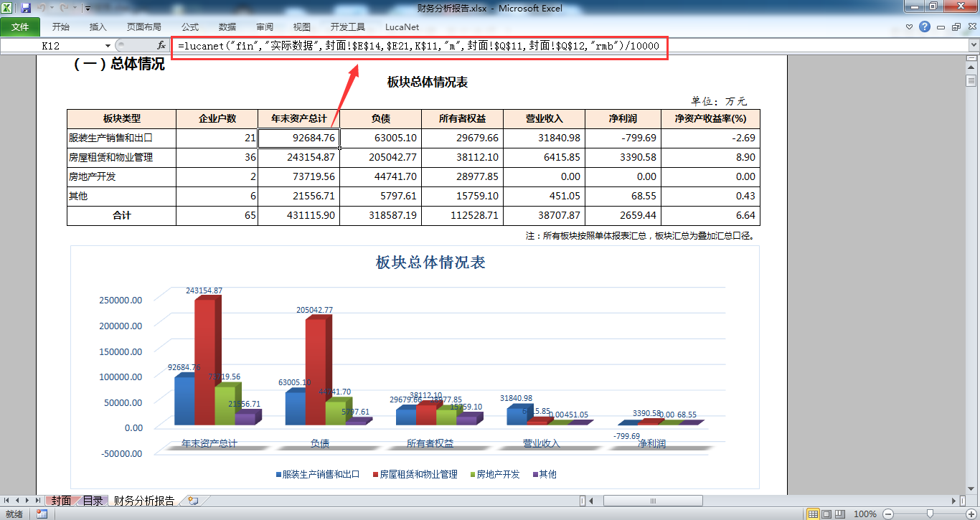Open the Redo history dropdown arrow
The width and height of the screenshot is (980, 520).
[x=73, y=9]
